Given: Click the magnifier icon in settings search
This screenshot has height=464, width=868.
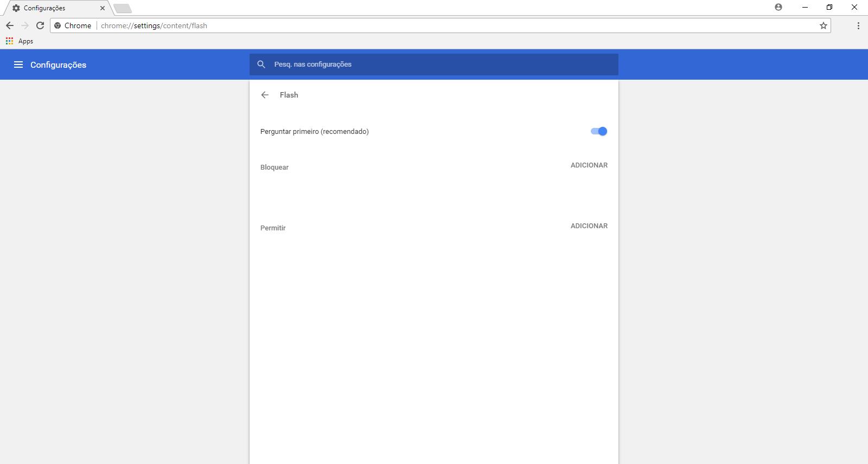Looking at the screenshot, I should pos(261,65).
